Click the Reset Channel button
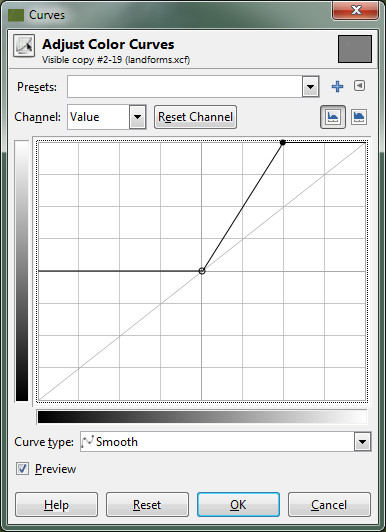Viewport: 386px width, 532px height. tap(195, 117)
